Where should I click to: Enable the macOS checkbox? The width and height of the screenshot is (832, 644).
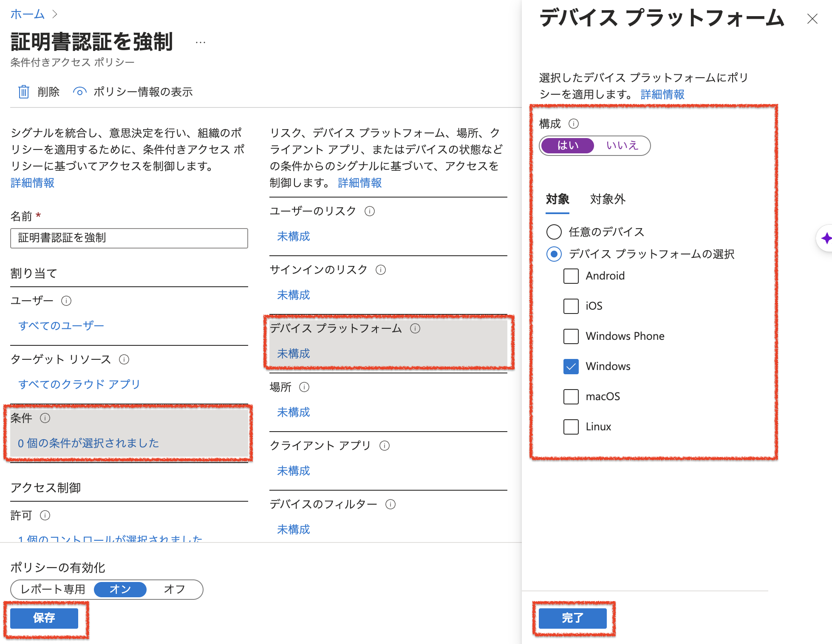(571, 397)
